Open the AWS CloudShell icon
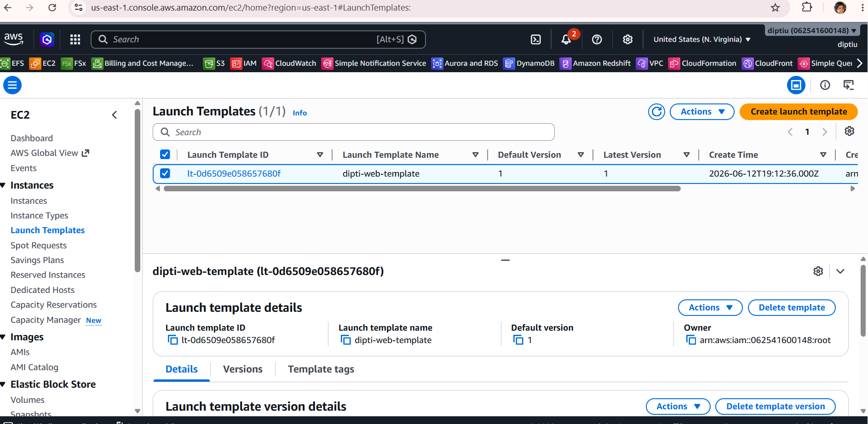Viewport: 868px width, 424px height. [536, 40]
